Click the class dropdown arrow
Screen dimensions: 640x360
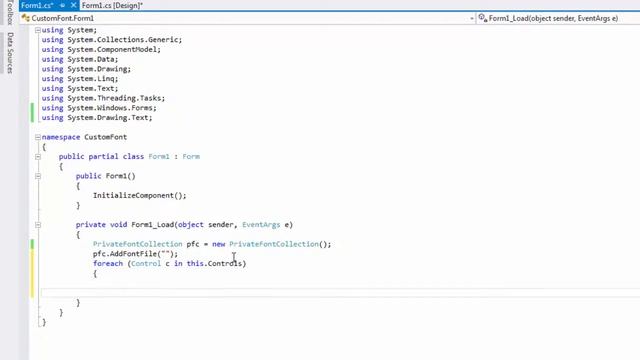point(472,18)
